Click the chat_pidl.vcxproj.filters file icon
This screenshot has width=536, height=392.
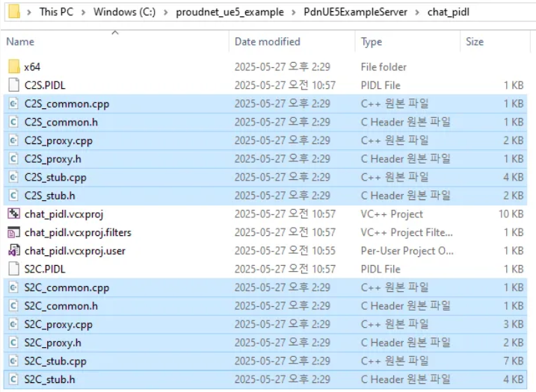13,232
